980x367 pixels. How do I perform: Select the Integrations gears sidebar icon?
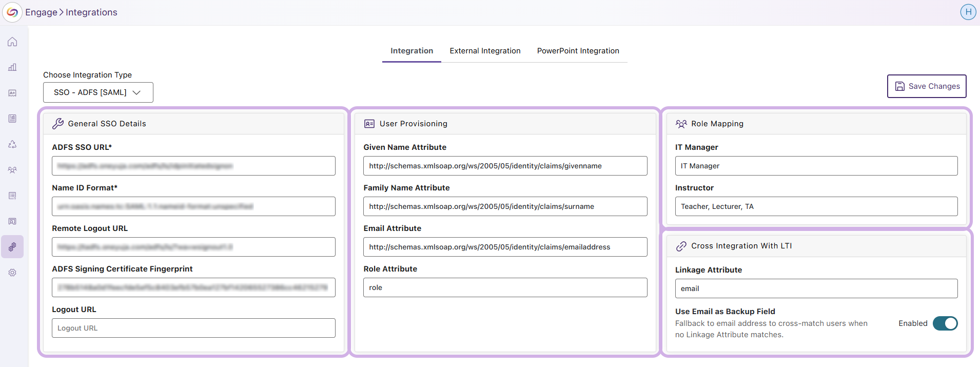pos(12,247)
